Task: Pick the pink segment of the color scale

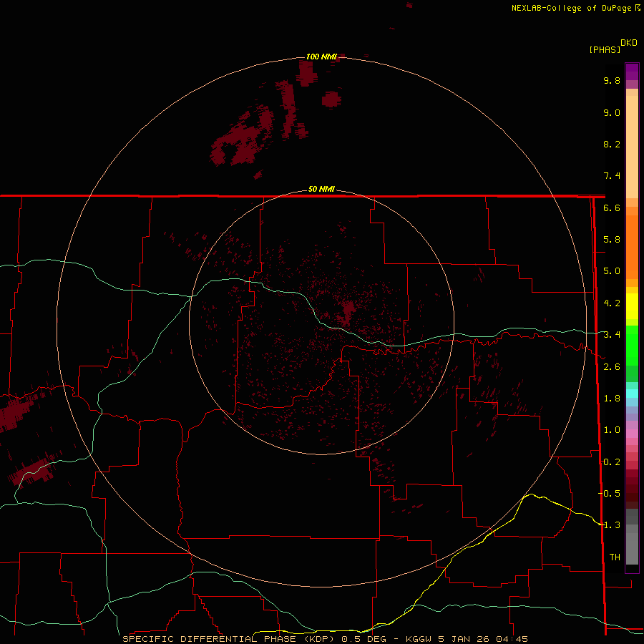Action: tap(632, 434)
